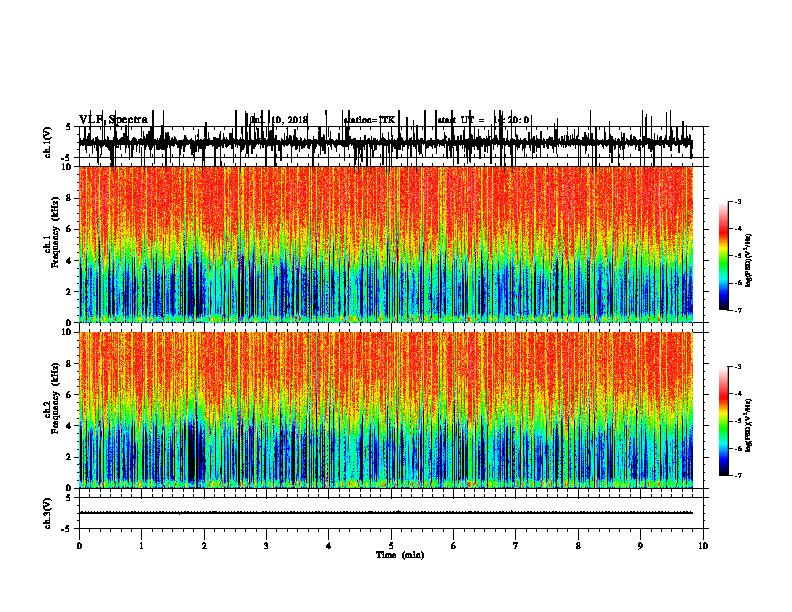792x612 pixels.
Task: Click the 8 kHz tick of ch.1 spectrogram
Action: [70, 198]
